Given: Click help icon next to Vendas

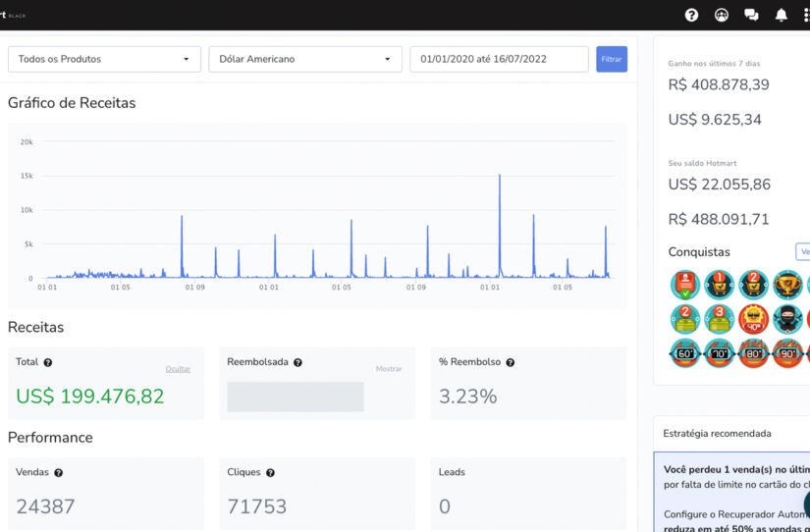Looking at the screenshot, I should click(x=58, y=472).
